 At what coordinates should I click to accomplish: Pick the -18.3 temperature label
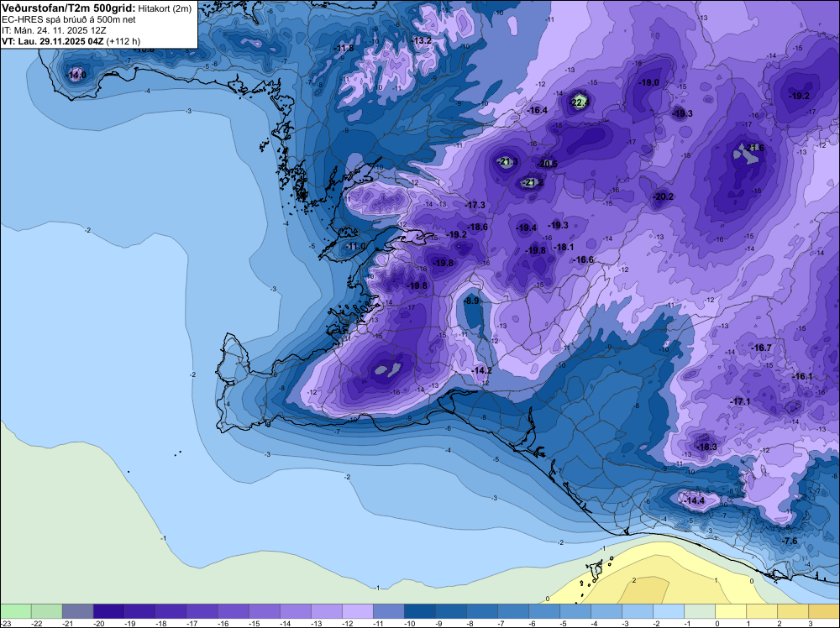(706, 447)
